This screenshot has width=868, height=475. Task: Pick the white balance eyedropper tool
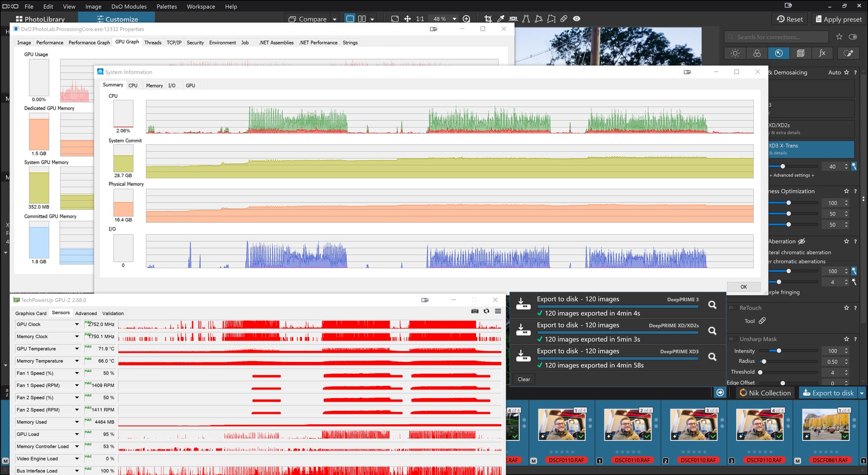[x=500, y=19]
